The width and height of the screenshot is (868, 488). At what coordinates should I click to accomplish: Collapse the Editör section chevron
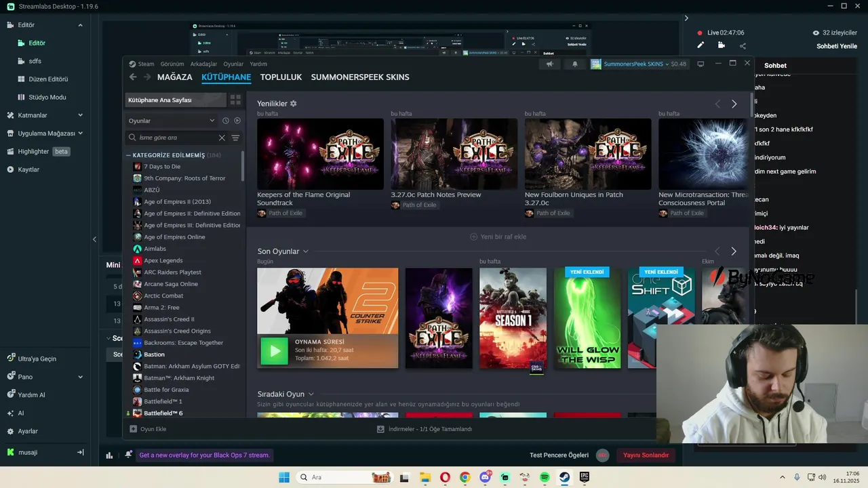[80, 25]
